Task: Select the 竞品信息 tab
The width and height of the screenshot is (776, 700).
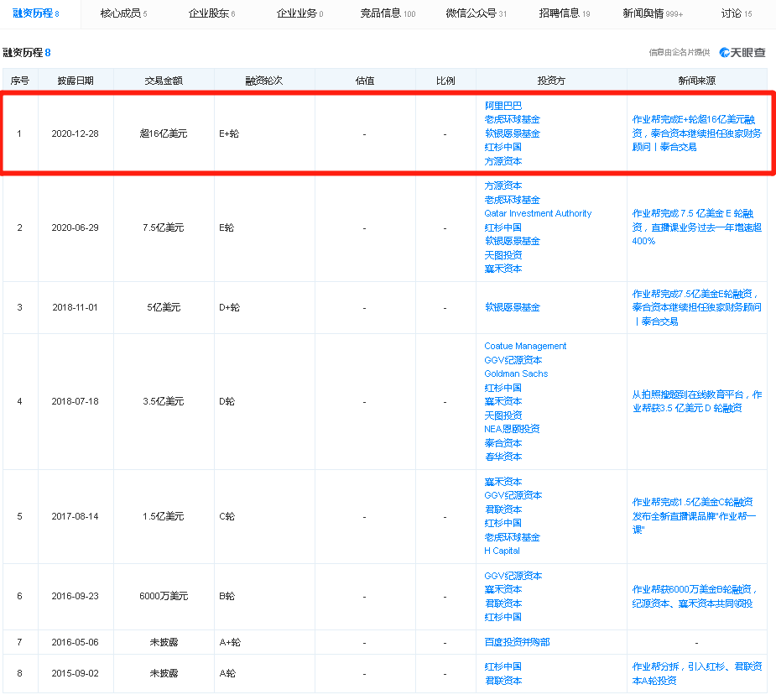Action: [387, 13]
